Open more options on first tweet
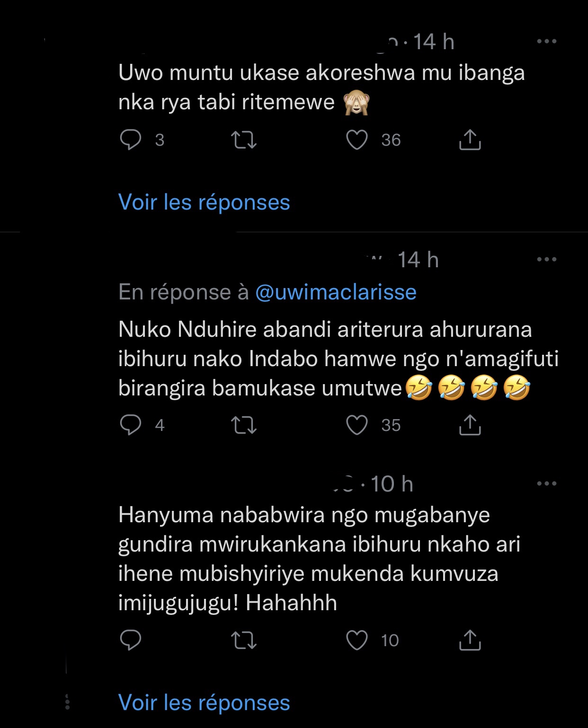The width and height of the screenshot is (588, 728). pos(547,42)
